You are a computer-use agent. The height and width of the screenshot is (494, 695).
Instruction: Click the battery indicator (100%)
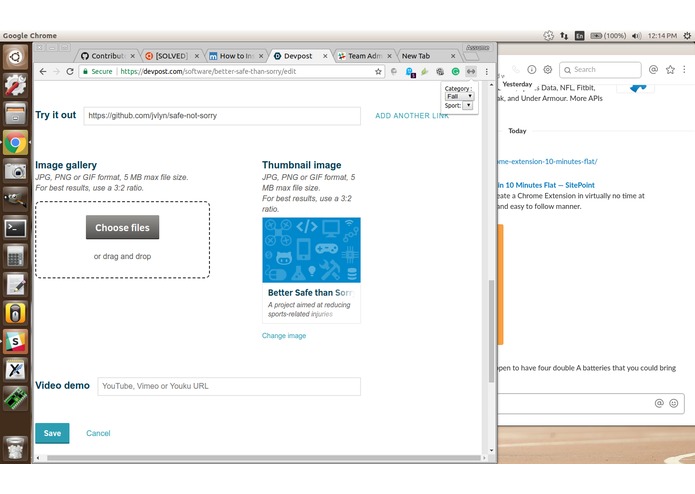(x=608, y=35)
